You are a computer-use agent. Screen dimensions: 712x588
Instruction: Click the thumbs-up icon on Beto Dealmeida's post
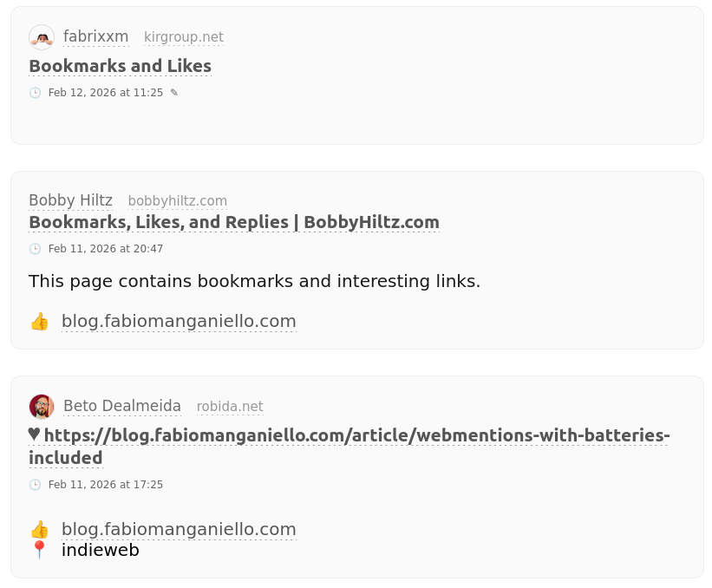[39, 529]
